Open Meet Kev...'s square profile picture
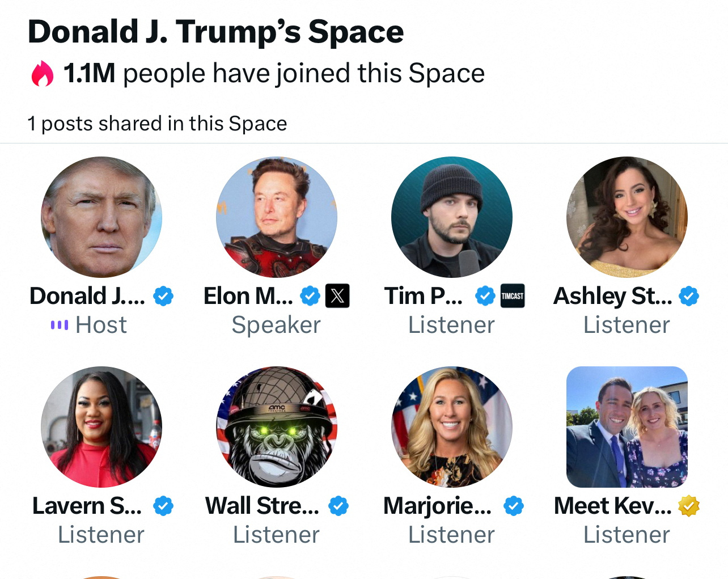The image size is (728, 579). (x=627, y=427)
